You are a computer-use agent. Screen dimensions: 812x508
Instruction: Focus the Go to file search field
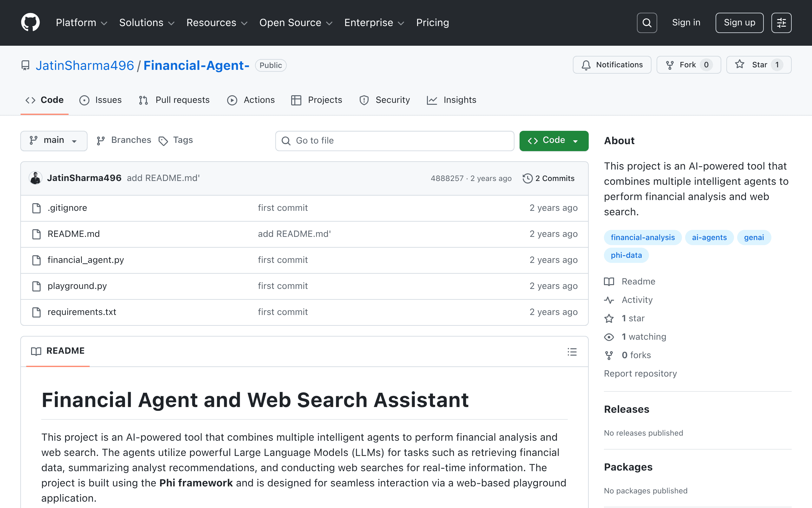click(395, 141)
